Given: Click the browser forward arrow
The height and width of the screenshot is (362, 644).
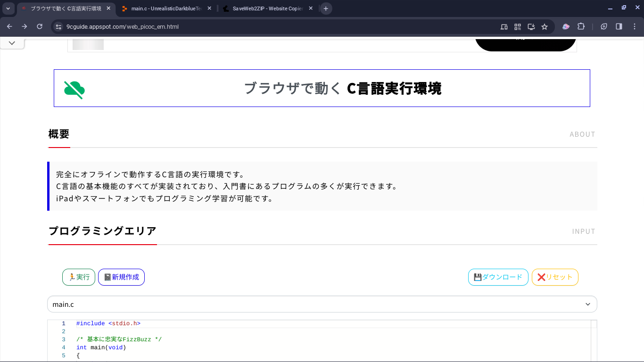Looking at the screenshot, I should tap(25, 26).
